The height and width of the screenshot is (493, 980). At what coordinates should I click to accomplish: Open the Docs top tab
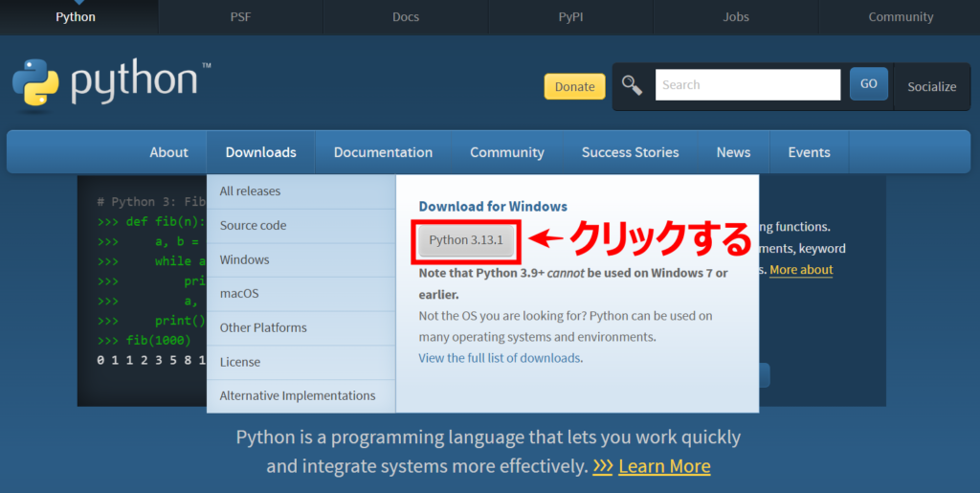tap(406, 17)
